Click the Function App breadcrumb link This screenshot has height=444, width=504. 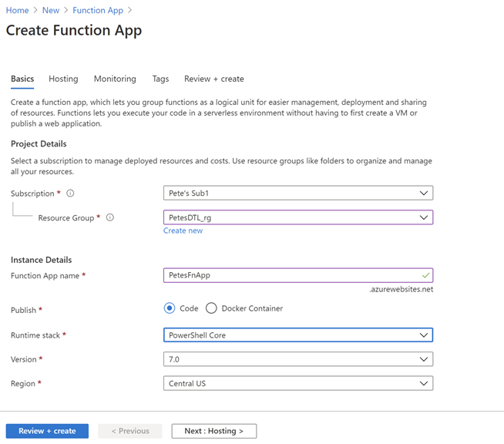tap(99, 10)
